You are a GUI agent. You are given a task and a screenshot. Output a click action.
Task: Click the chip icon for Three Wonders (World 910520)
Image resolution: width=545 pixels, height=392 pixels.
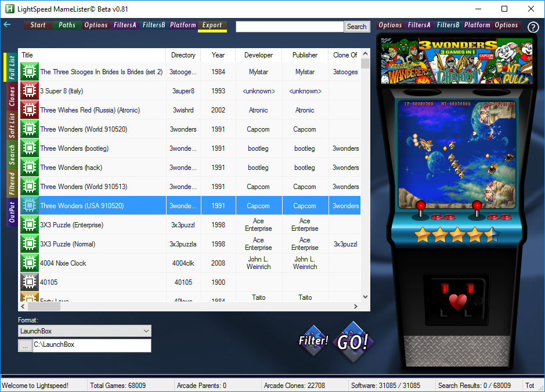coord(30,129)
